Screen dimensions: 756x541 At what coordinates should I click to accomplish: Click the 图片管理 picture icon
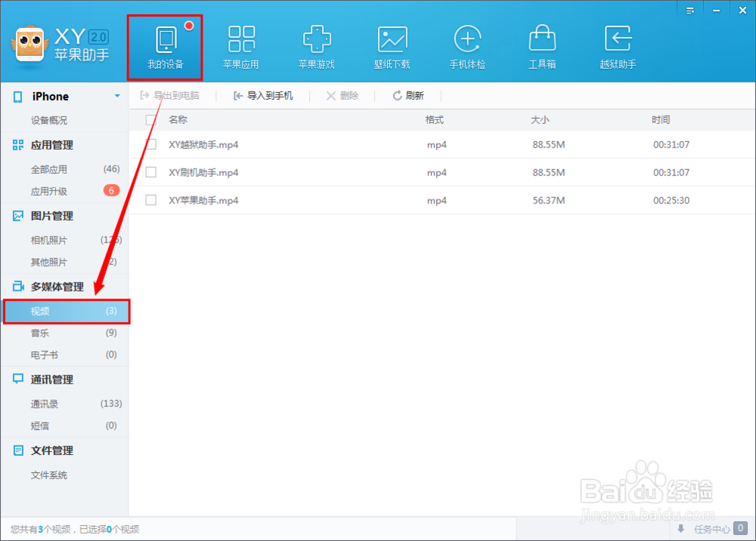18,216
